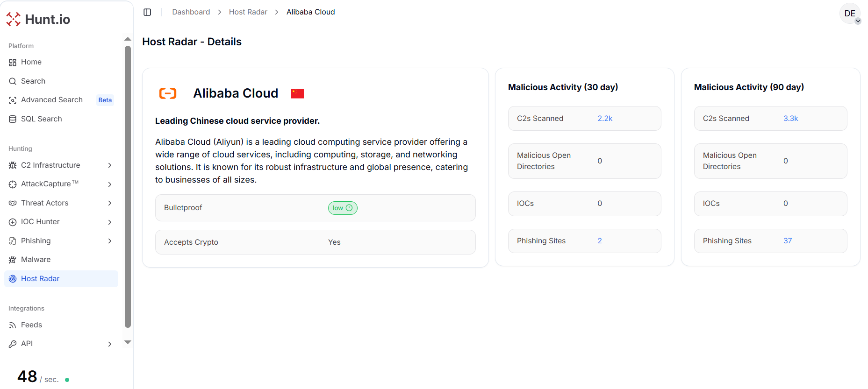Viewport: 868px width, 389px height.
Task: Click the Host Radar breadcrumb link
Action: [248, 12]
